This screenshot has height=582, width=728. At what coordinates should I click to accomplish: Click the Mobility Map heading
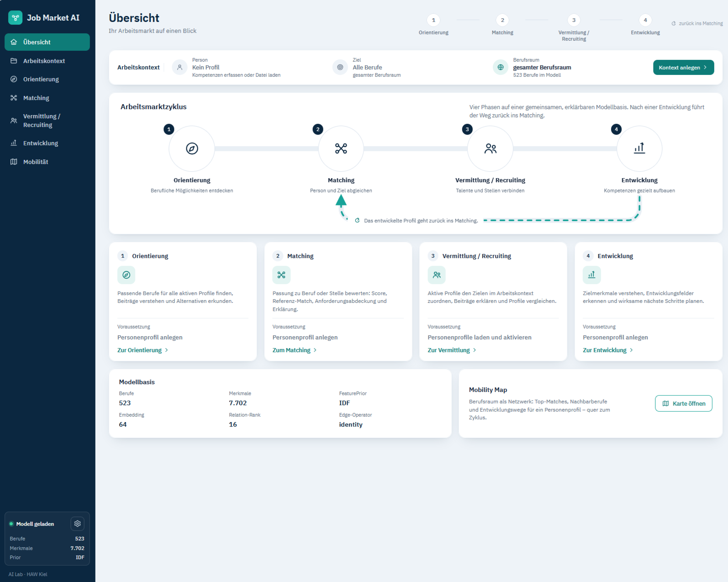tap(488, 390)
